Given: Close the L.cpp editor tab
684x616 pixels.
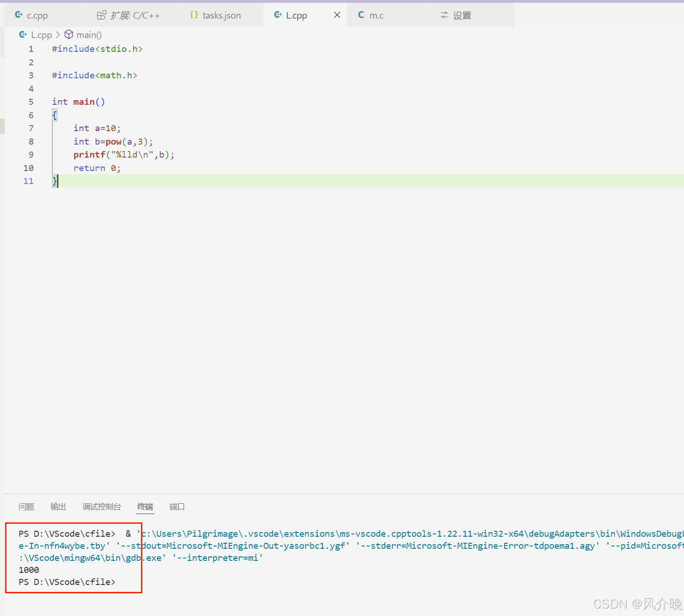Looking at the screenshot, I should point(337,15).
